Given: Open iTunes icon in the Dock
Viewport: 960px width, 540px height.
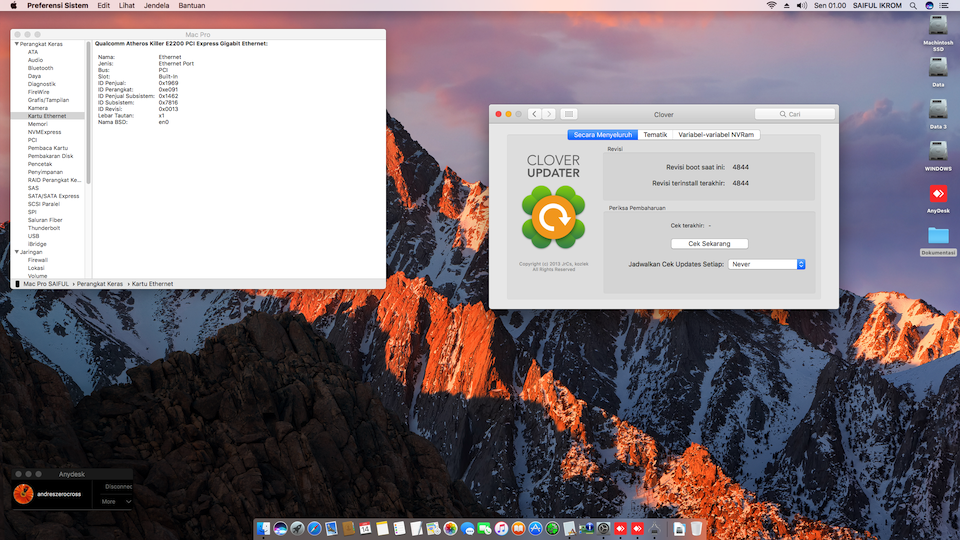Looking at the screenshot, I should pyautogui.click(x=501, y=528).
